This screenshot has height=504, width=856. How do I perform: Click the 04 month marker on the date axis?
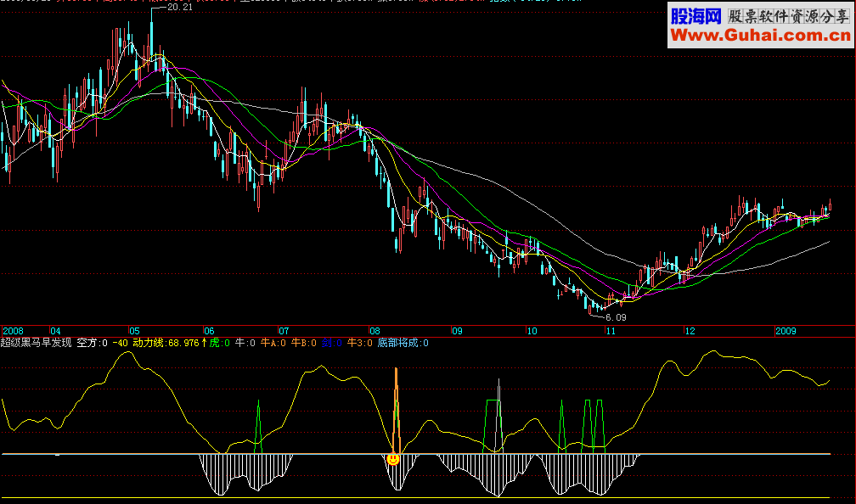click(x=56, y=331)
